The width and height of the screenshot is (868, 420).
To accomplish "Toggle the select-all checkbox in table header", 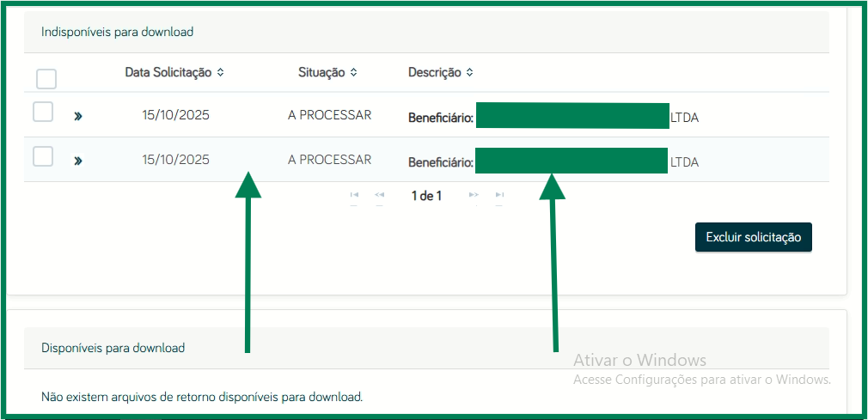I will tap(46, 79).
